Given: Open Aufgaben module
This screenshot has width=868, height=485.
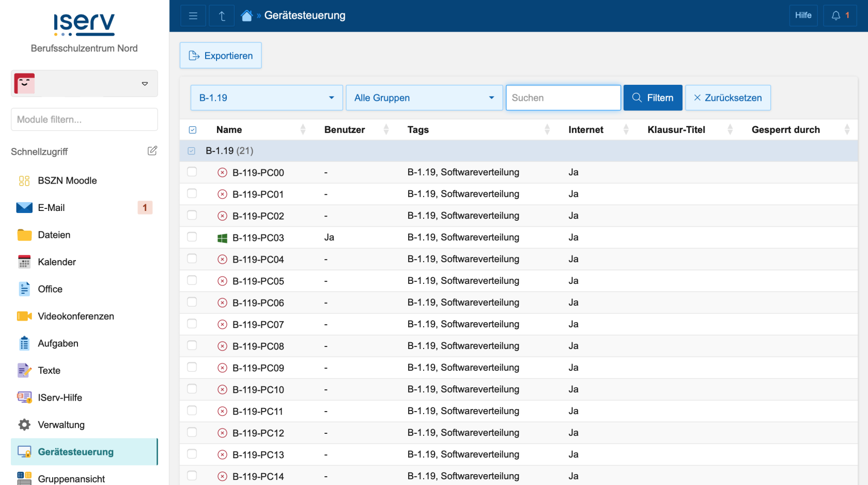Looking at the screenshot, I should (x=84, y=343).
